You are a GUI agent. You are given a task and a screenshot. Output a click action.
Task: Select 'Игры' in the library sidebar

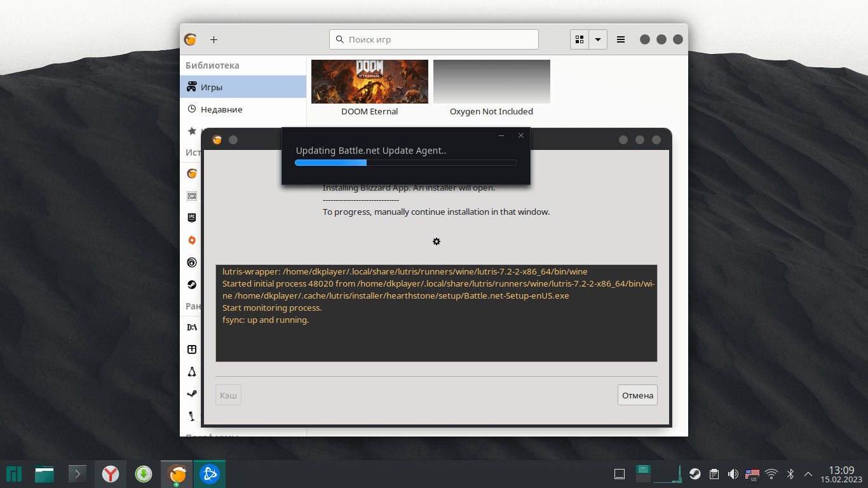243,87
